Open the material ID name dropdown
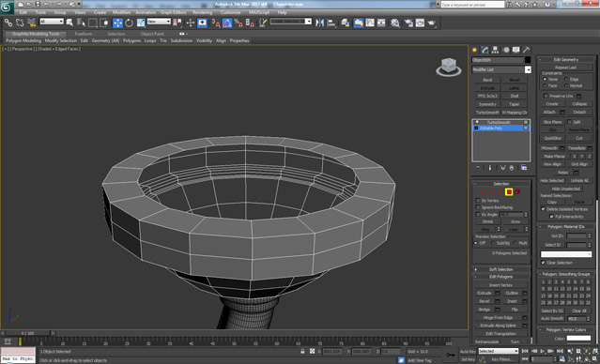The height and width of the screenshot is (364, 600). [566, 254]
